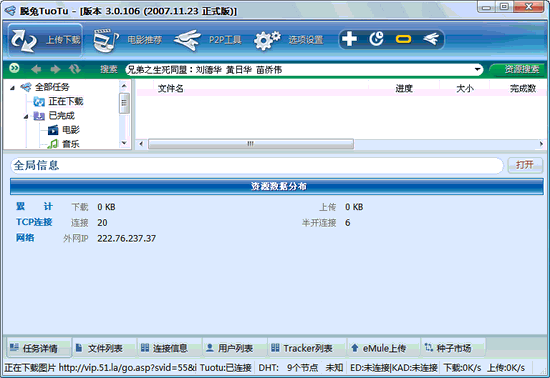Close the TuoTu window
Viewport: 550px width, 378px height.
coord(529,7)
